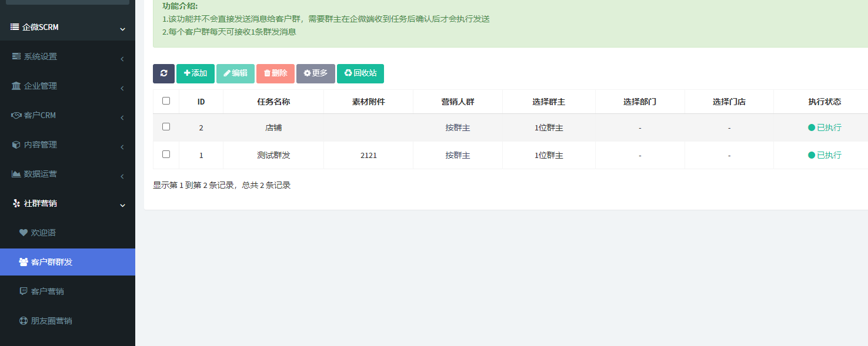The height and width of the screenshot is (346, 868).
Task: Click the 系统设置 sidebar icon
Action: tap(16, 56)
